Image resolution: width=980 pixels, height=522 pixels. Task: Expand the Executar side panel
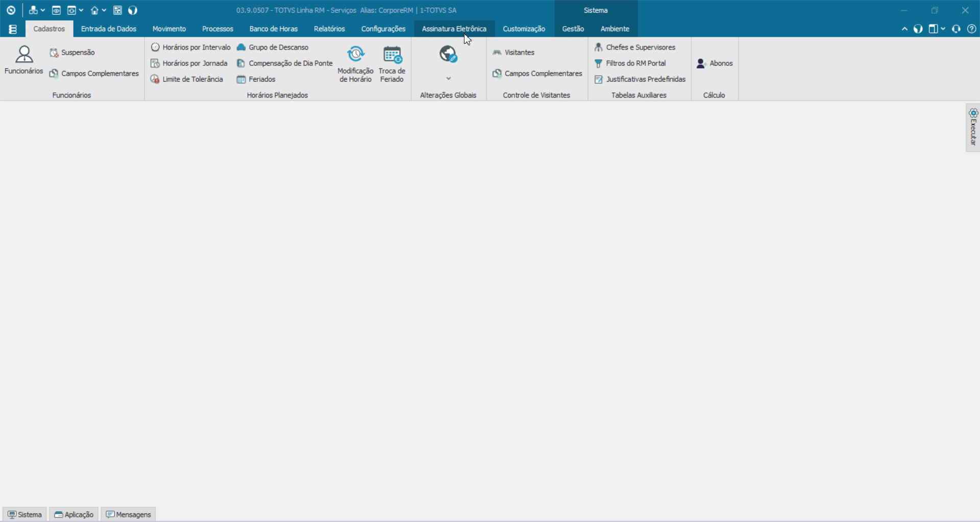coord(973,128)
